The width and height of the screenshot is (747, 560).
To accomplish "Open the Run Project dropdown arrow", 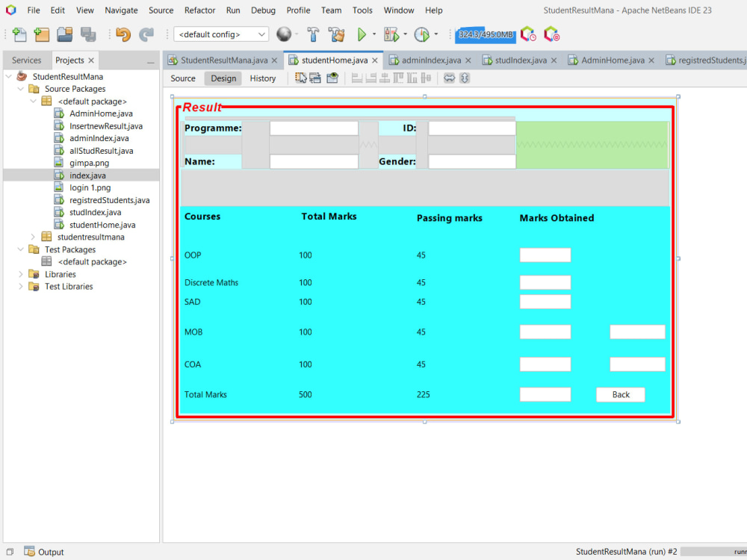I will click(374, 34).
